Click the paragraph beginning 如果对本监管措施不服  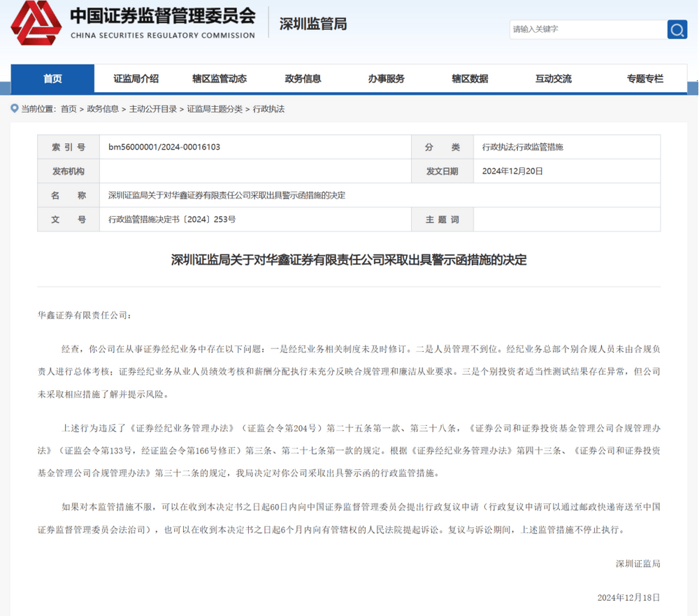(x=349, y=518)
